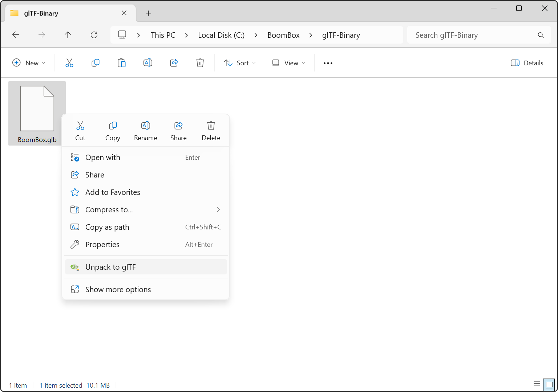Image resolution: width=558 pixels, height=392 pixels.
Task: Choose Rename in the context menu
Action: click(146, 131)
